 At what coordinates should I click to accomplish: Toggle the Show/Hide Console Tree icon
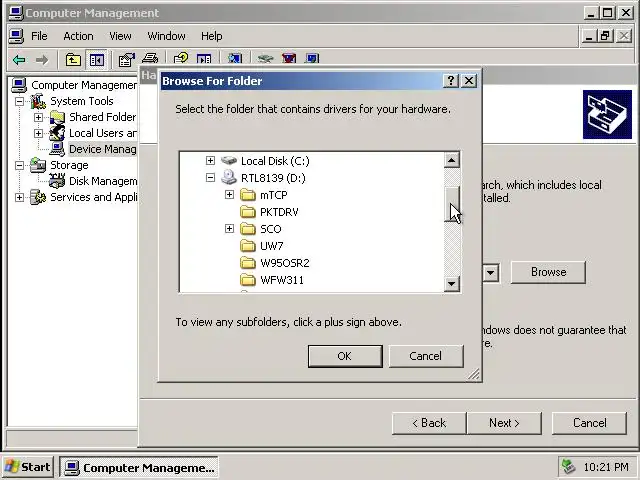pyautogui.click(x=97, y=60)
